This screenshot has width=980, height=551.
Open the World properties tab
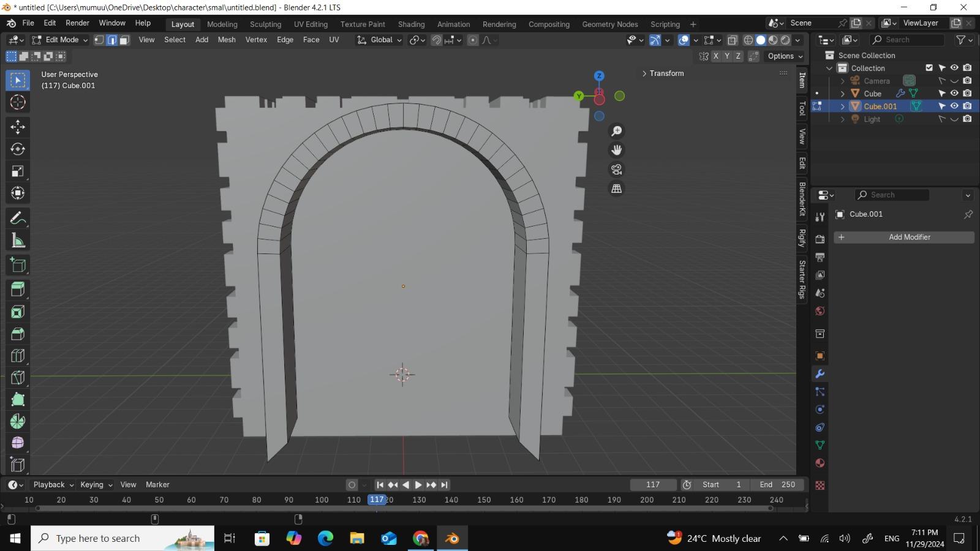[820, 311]
